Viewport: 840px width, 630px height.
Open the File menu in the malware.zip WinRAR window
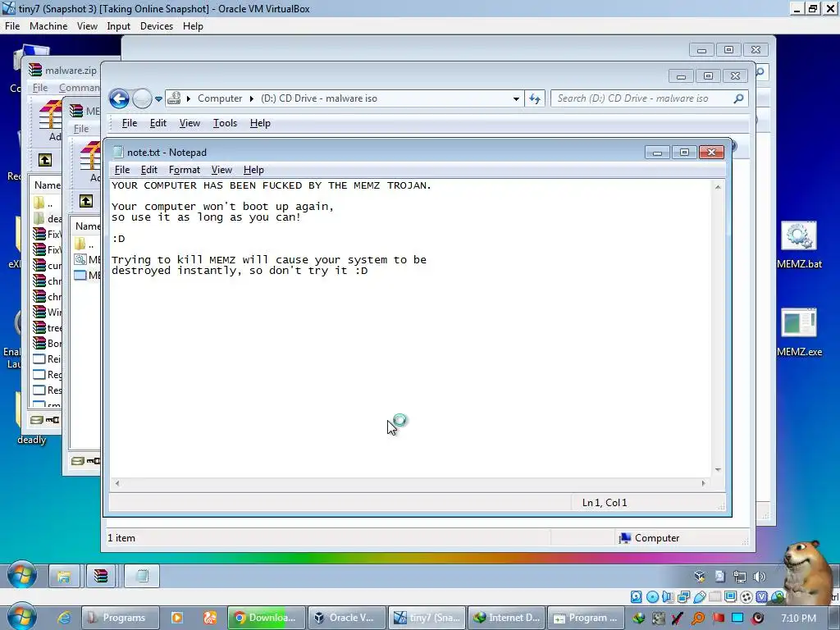40,87
